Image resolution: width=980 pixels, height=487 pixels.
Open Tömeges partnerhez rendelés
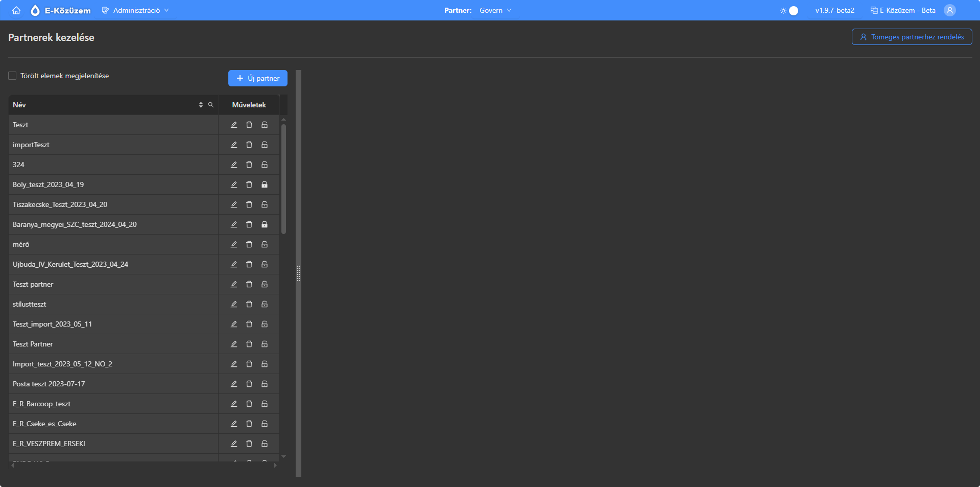tap(912, 37)
